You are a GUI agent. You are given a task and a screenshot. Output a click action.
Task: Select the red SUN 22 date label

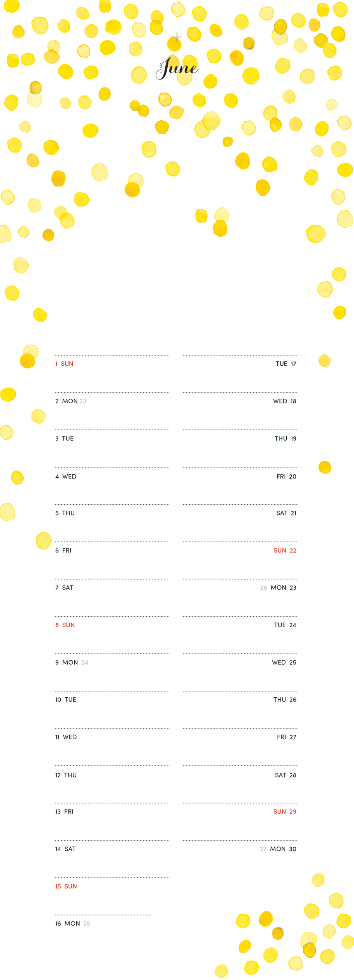(285, 551)
